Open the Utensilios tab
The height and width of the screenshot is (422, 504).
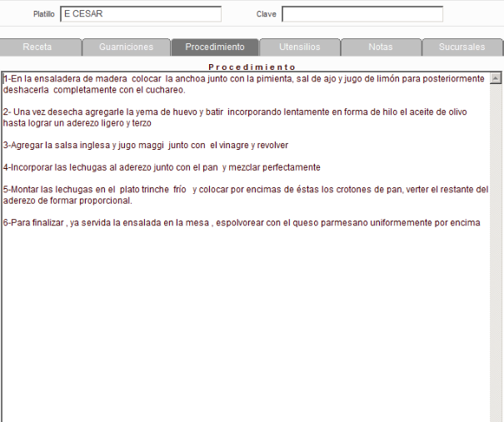[x=299, y=47]
